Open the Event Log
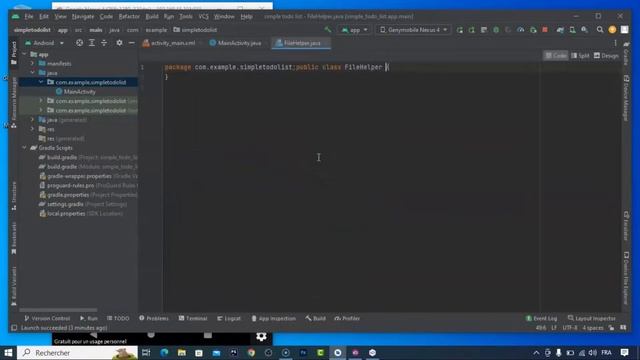This screenshot has height=360, width=640. pyautogui.click(x=541, y=318)
